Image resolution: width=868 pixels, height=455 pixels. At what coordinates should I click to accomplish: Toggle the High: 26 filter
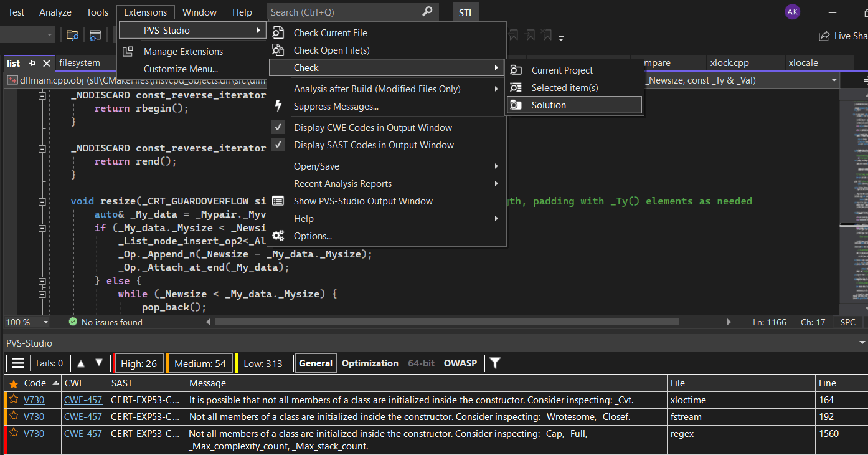coord(138,363)
